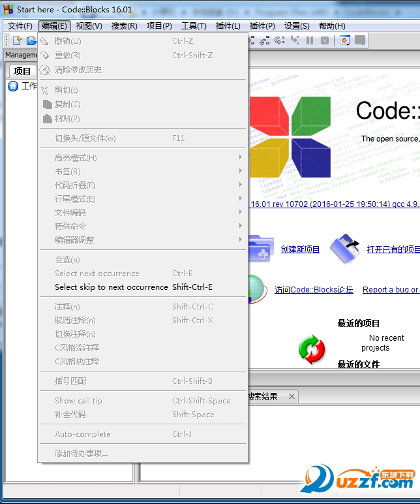Open the 视图(V) menu

click(89, 26)
